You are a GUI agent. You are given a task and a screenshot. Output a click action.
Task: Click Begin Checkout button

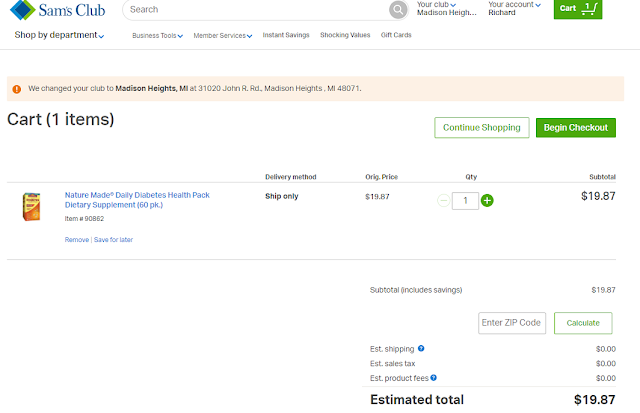(x=575, y=128)
